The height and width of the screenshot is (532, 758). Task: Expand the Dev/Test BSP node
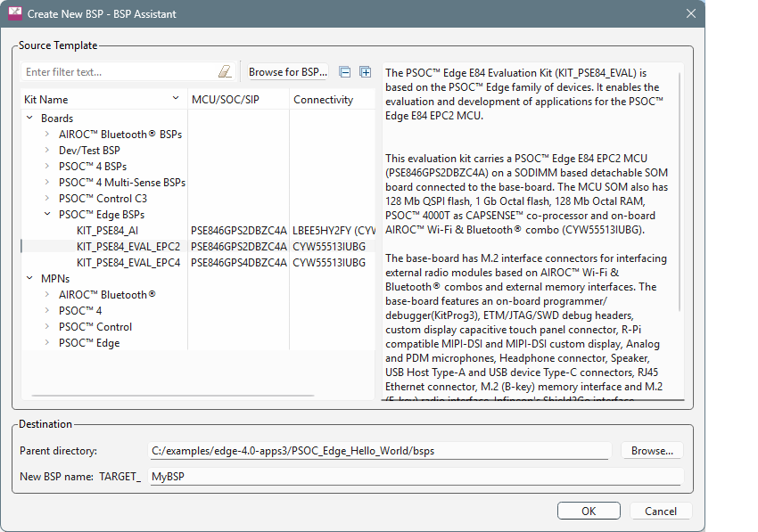click(47, 150)
